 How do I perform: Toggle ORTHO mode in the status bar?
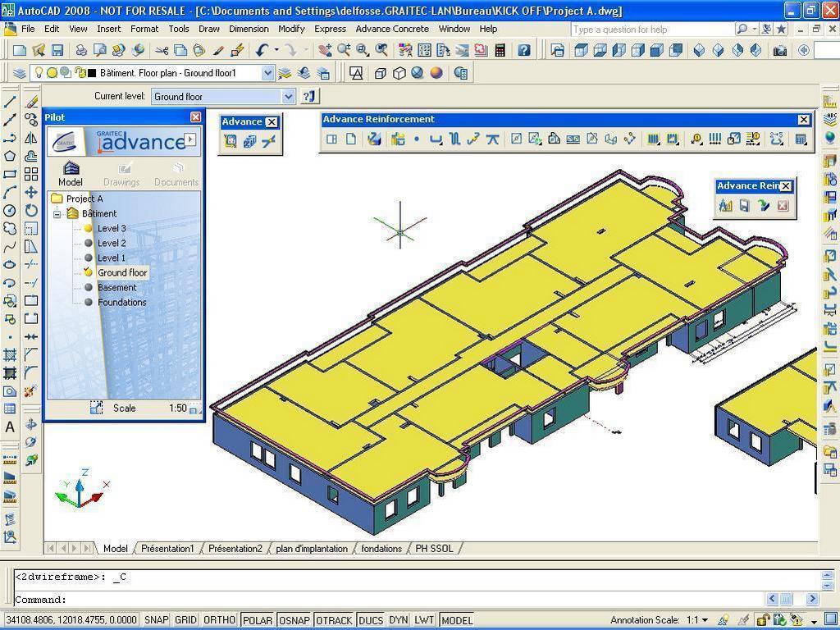pos(220,620)
